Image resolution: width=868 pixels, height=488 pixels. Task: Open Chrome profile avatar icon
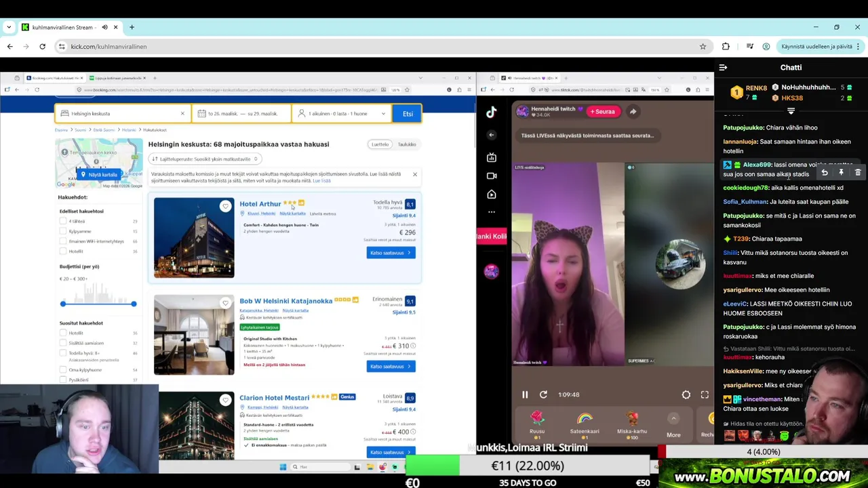(x=766, y=47)
